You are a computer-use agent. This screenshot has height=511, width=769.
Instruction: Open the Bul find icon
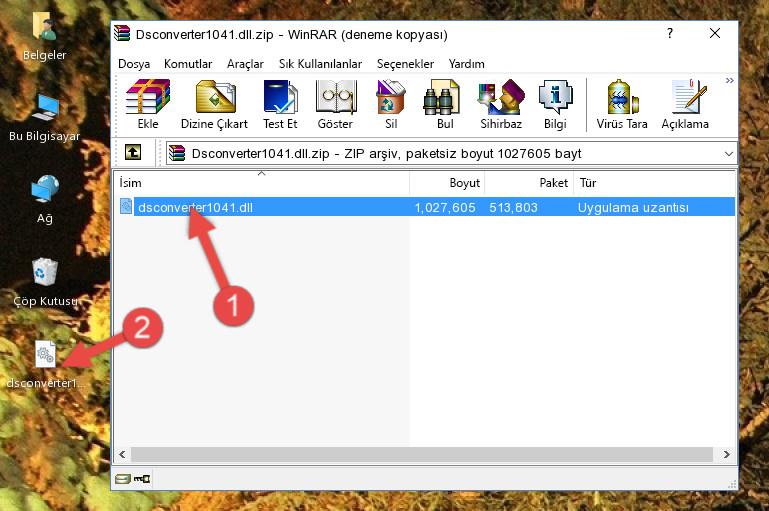tap(445, 104)
